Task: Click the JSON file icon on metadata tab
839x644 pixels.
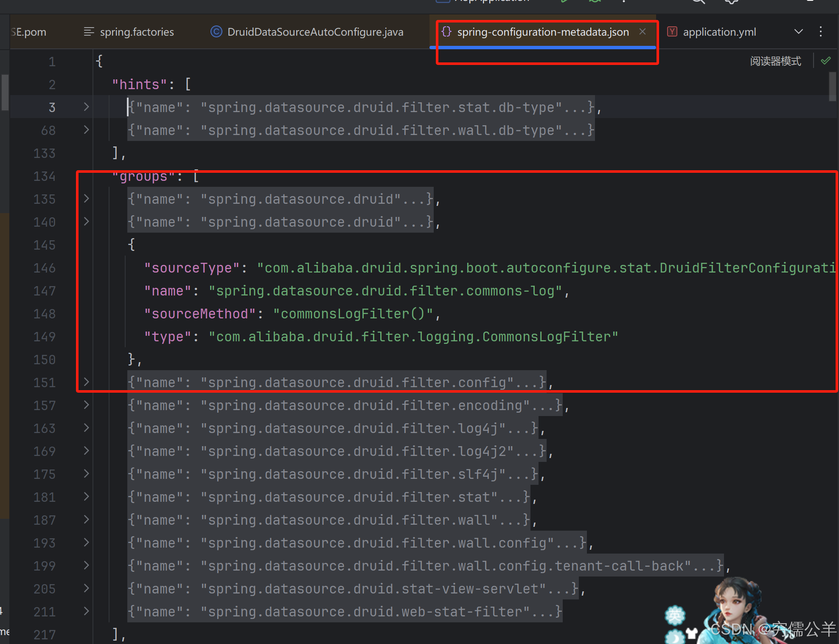Action: click(446, 31)
